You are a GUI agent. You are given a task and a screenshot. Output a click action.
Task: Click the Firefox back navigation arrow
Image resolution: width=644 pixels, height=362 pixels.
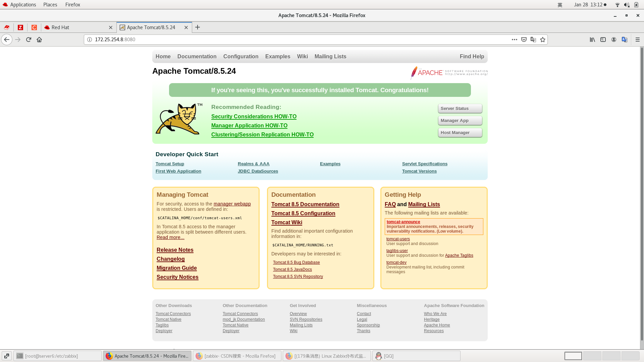(x=7, y=39)
